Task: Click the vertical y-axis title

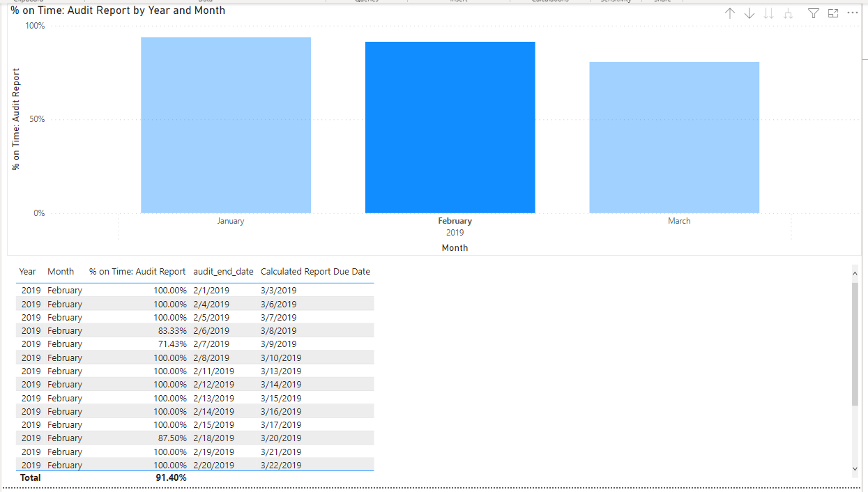Action: coord(16,119)
